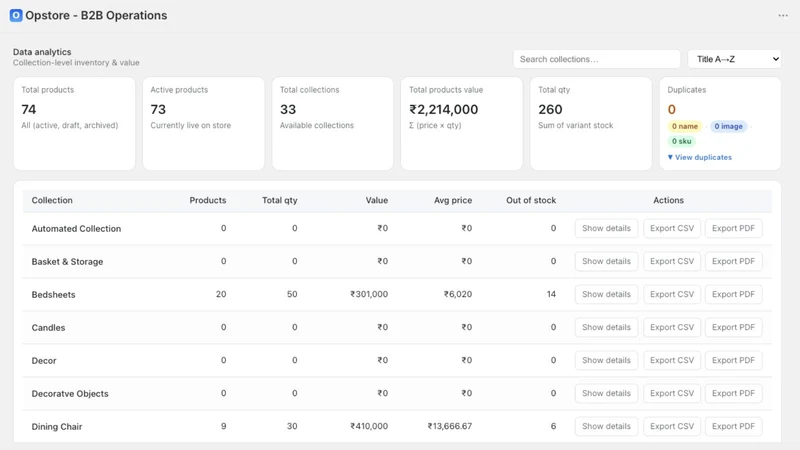
Task: Focus the Search collections field
Action: click(x=596, y=59)
